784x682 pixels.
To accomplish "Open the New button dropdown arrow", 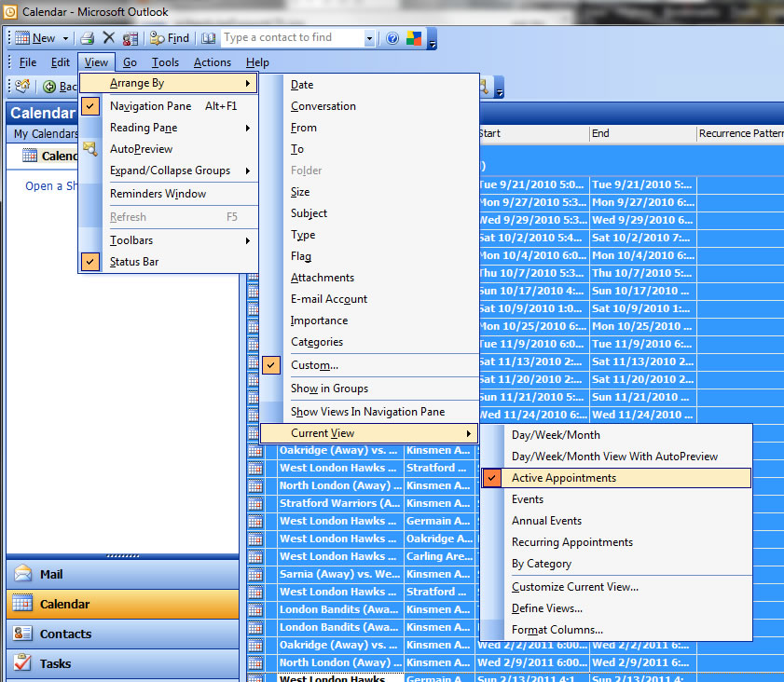I will (65, 38).
